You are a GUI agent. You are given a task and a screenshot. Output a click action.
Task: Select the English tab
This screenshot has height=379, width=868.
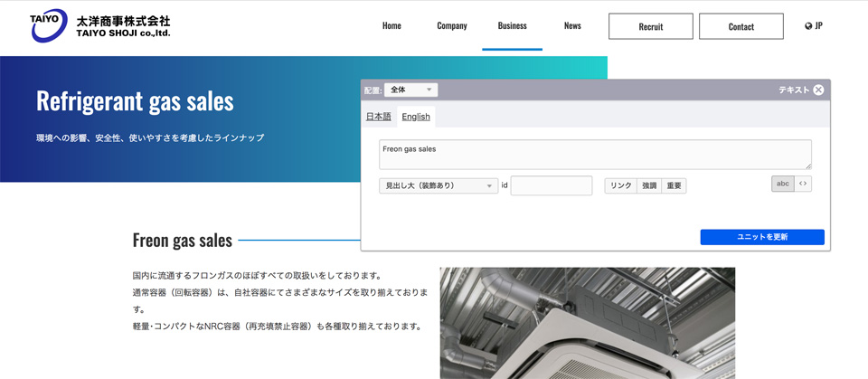[x=416, y=117]
